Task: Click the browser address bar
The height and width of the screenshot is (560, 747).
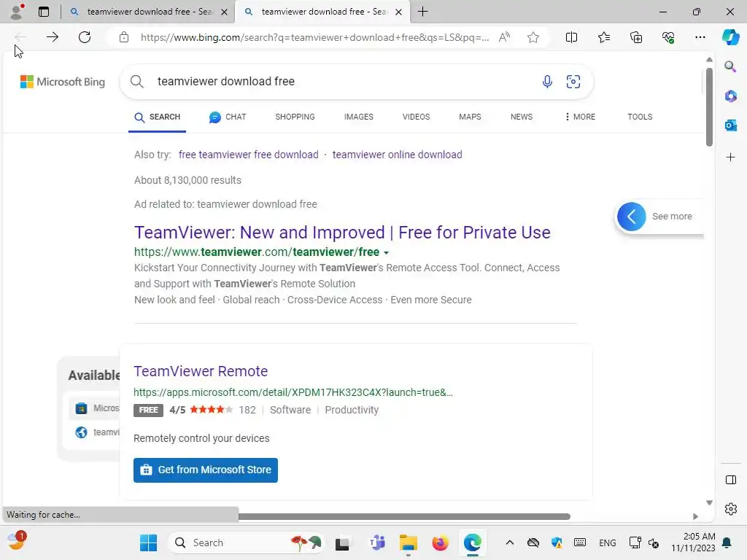Action: click(314, 37)
